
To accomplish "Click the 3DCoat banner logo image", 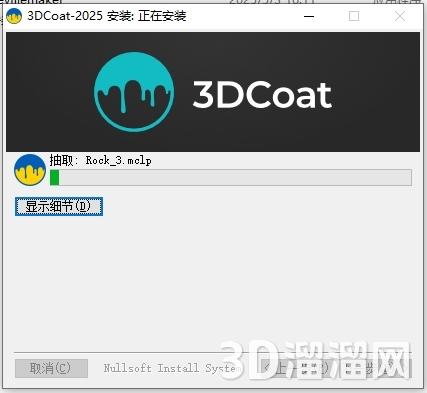I will (x=213, y=92).
